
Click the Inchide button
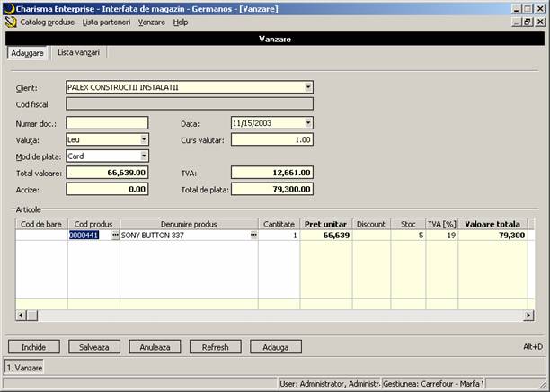click(x=33, y=346)
